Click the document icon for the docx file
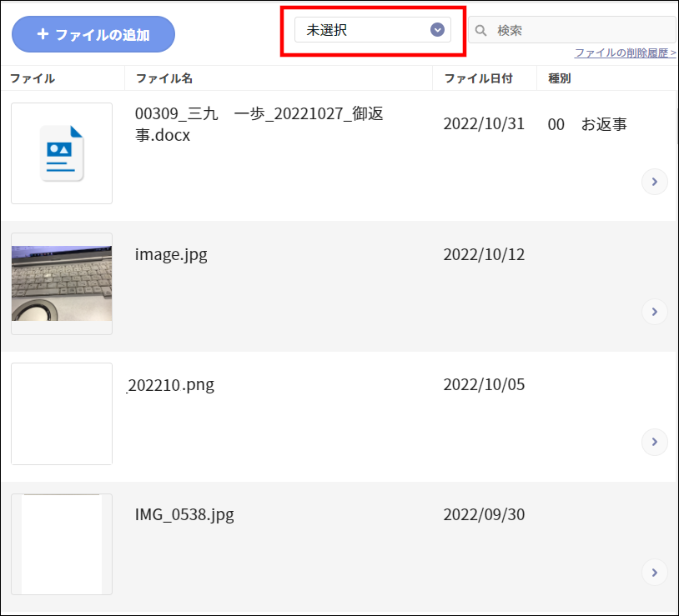 (x=61, y=153)
